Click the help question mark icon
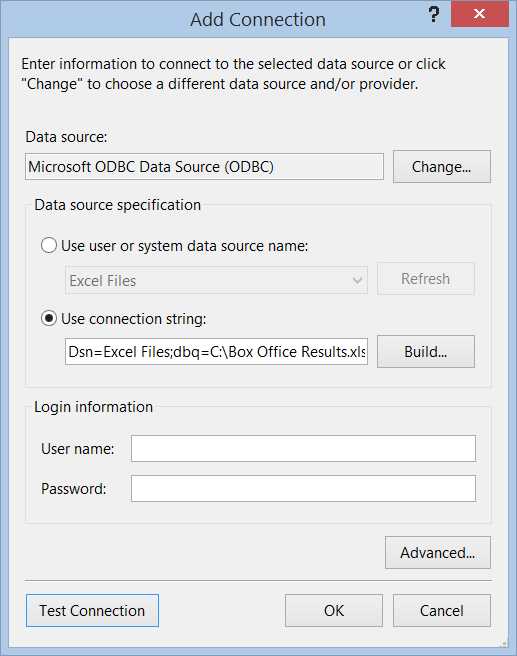The height and width of the screenshot is (656, 517). click(434, 15)
